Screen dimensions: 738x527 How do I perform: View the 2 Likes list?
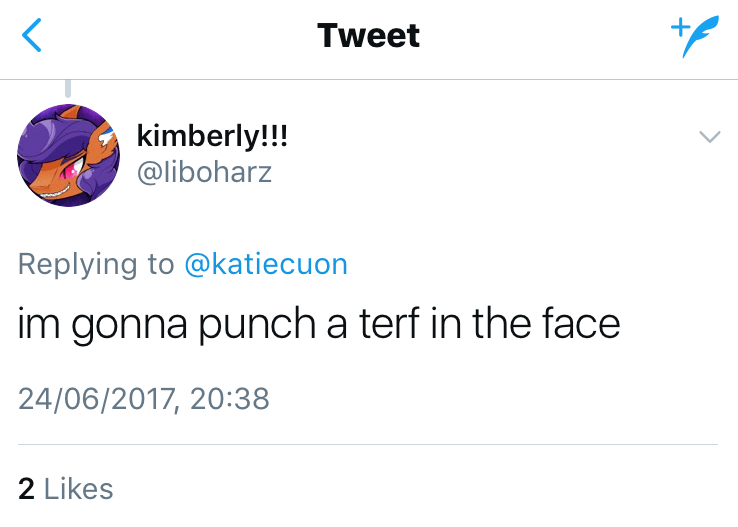point(66,489)
